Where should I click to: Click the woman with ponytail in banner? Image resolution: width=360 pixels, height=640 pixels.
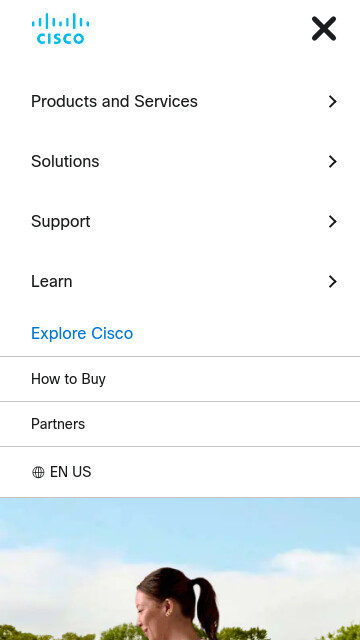point(178,603)
